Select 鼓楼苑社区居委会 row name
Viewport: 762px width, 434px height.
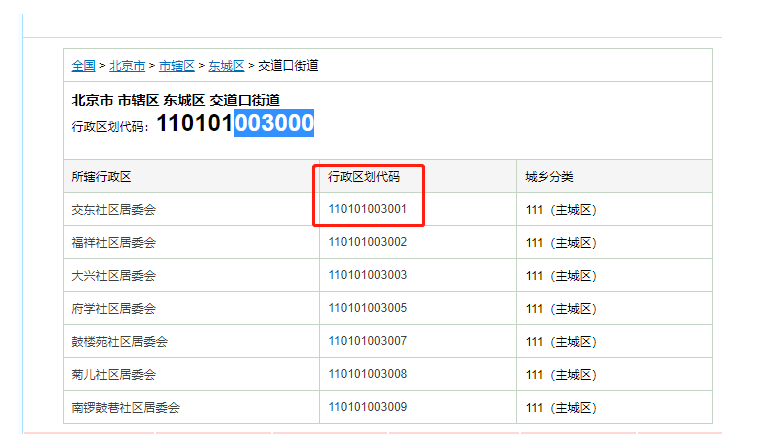120,342
